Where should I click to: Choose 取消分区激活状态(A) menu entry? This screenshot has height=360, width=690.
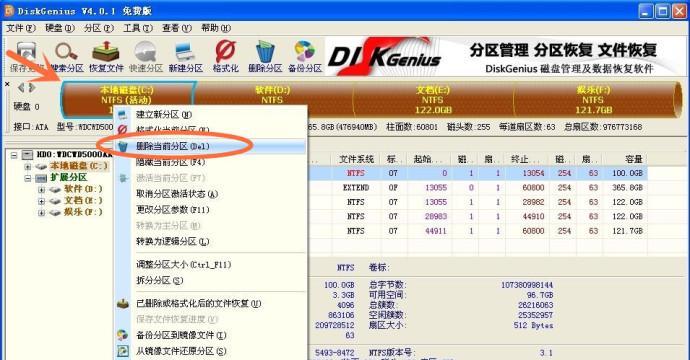coord(210,194)
